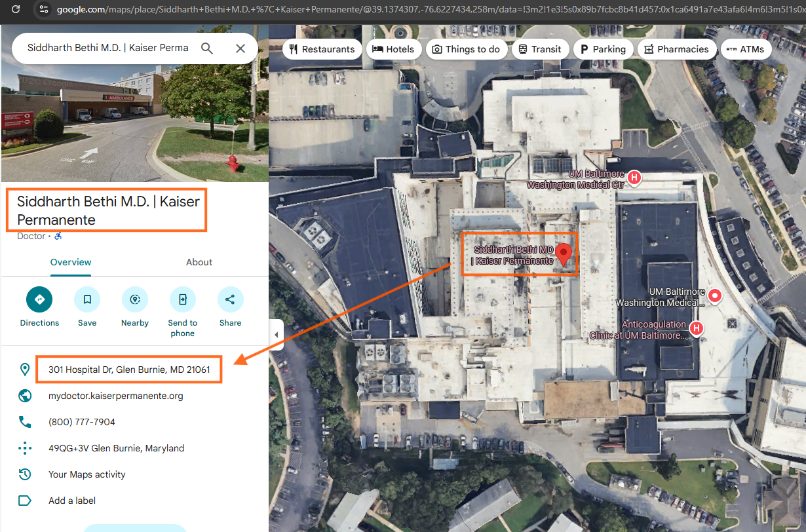Clear search with the X icon
806x532 pixels.
[x=240, y=48]
